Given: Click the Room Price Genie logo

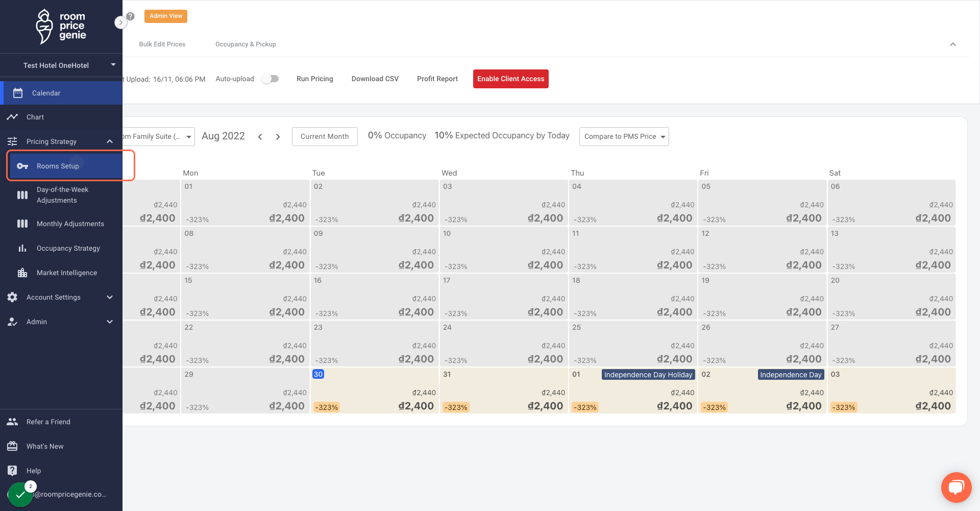Looking at the screenshot, I should coord(61,27).
